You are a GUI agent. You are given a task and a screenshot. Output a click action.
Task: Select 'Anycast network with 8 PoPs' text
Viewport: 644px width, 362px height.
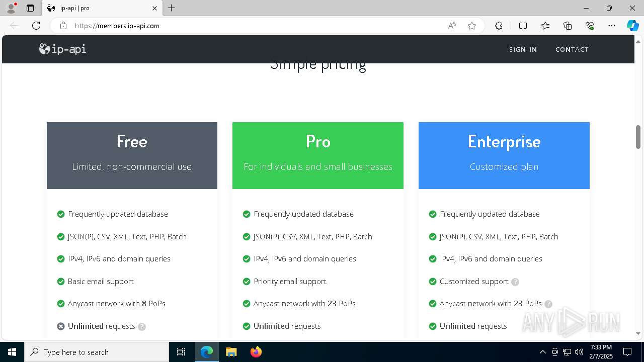click(117, 304)
